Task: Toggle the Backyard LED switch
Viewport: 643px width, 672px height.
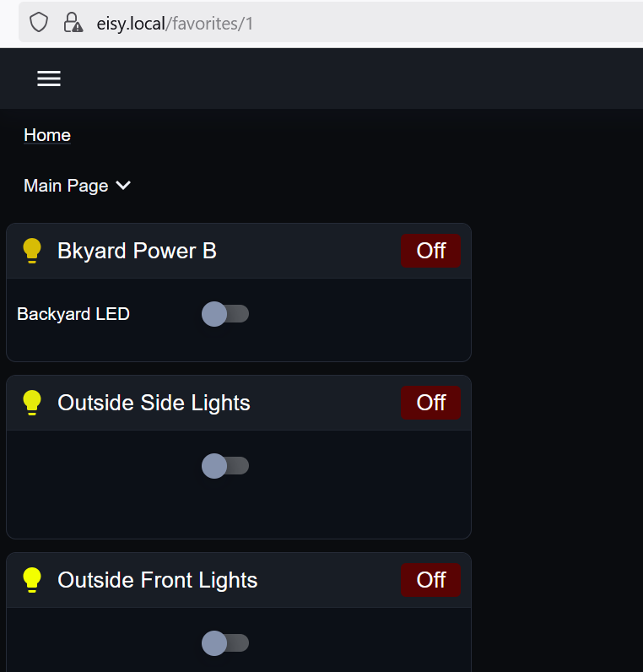Action: (x=225, y=314)
